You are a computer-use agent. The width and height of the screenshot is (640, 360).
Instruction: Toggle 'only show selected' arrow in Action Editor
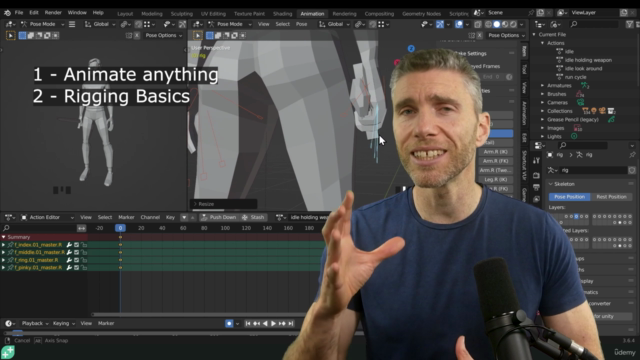pyautogui.click(x=184, y=218)
